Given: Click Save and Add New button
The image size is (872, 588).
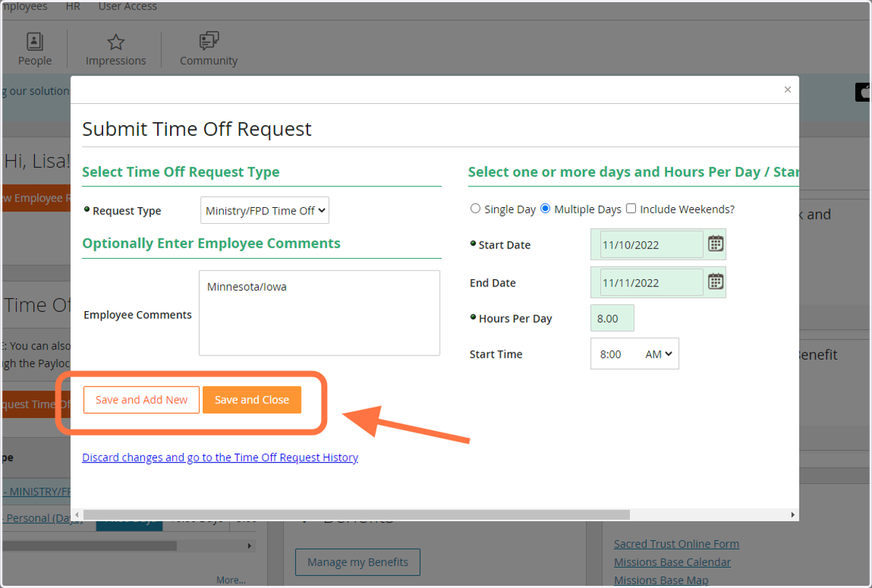Looking at the screenshot, I should tap(142, 400).
